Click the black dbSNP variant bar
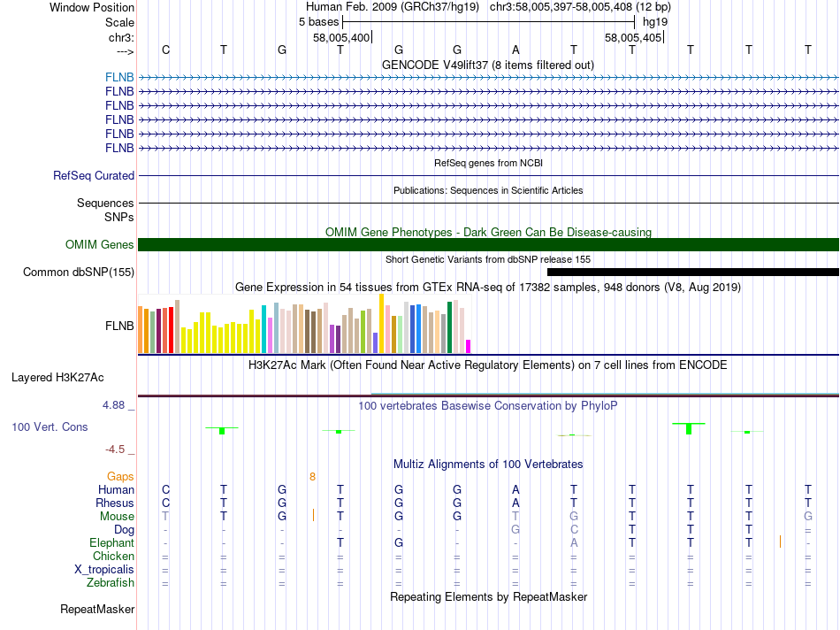Viewport: 840px width, 630px height. click(692, 273)
